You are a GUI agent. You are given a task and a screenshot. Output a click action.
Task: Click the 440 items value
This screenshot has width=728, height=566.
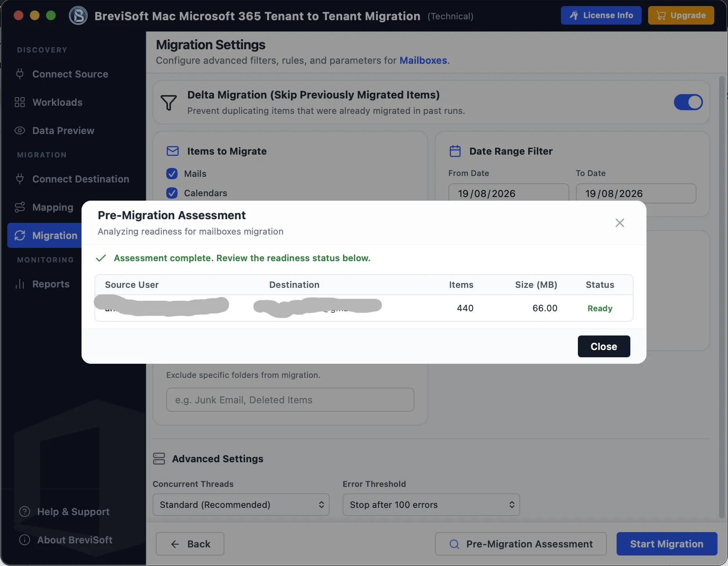pyautogui.click(x=465, y=308)
